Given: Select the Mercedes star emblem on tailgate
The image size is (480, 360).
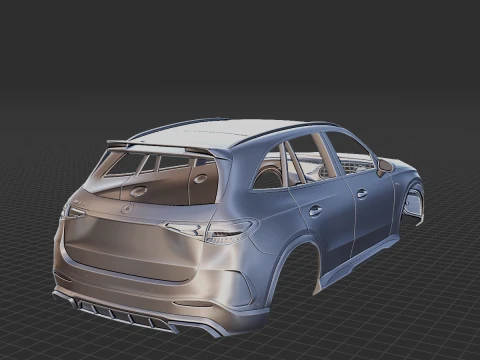Looking at the screenshot, I should (127, 209).
